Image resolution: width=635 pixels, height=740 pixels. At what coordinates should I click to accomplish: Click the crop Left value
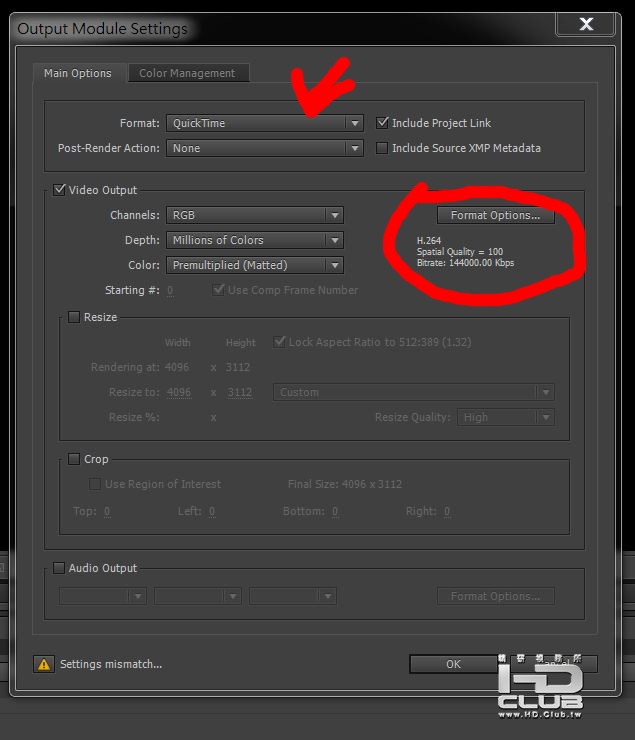point(212,512)
